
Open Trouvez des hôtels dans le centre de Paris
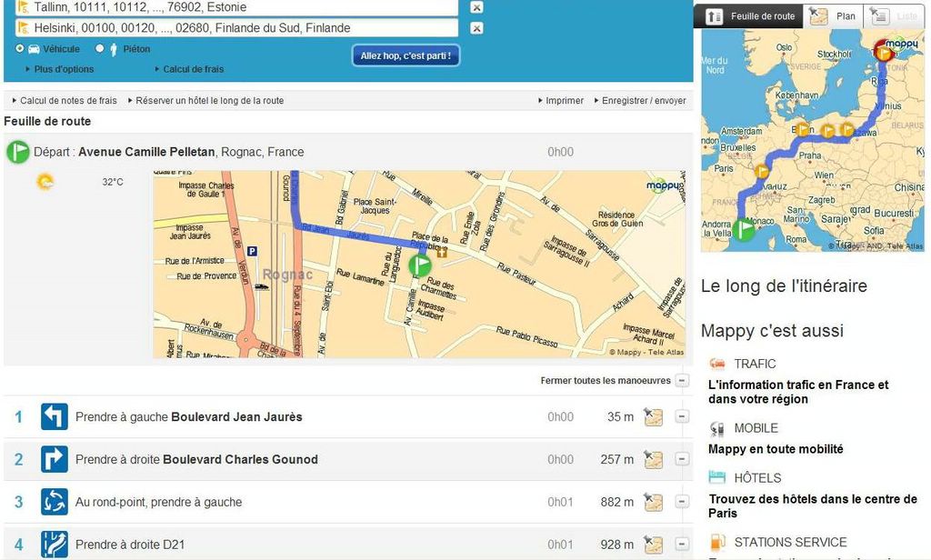coord(813,506)
